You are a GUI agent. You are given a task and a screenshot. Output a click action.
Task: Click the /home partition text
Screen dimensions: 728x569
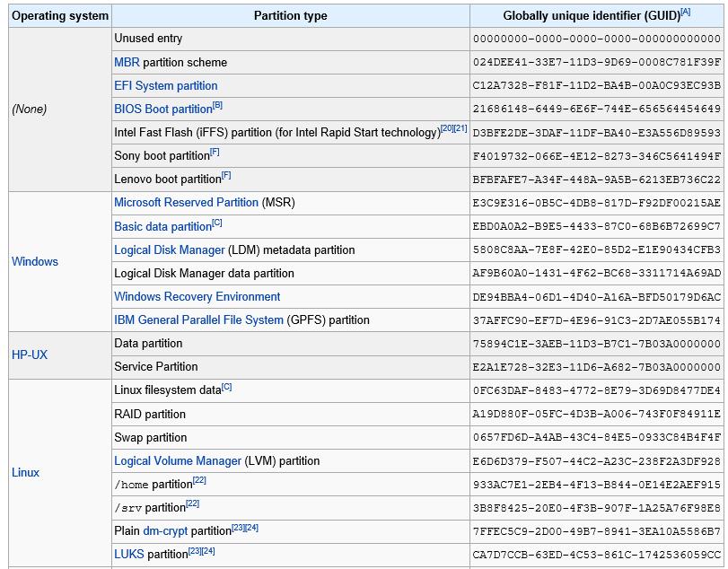153,485
